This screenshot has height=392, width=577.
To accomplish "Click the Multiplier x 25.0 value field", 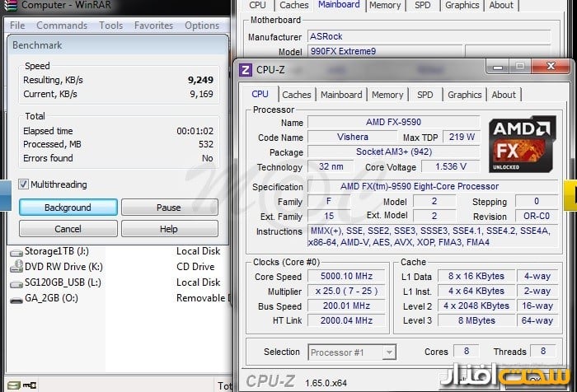I will click(x=346, y=291).
